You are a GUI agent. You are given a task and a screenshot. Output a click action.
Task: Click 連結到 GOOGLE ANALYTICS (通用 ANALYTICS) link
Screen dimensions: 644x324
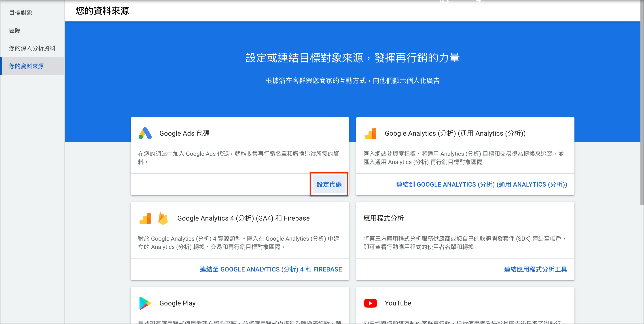tap(481, 184)
